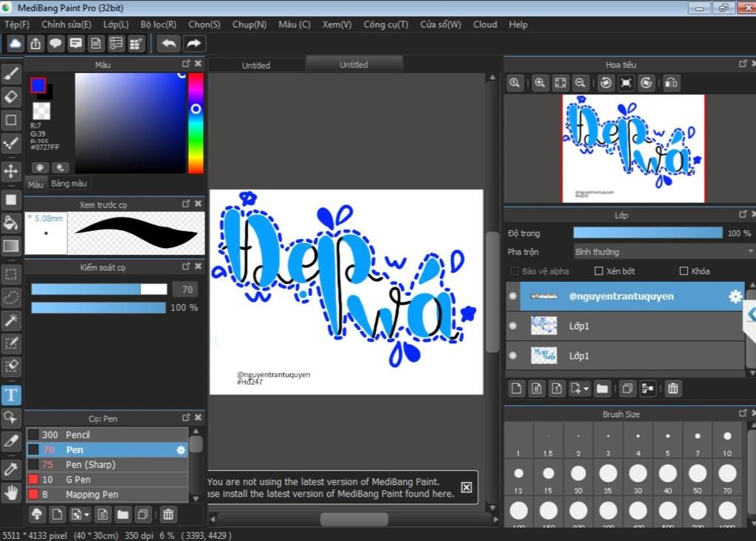Rotate view left in Navigator
This screenshot has height=541, width=756.
click(x=606, y=83)
